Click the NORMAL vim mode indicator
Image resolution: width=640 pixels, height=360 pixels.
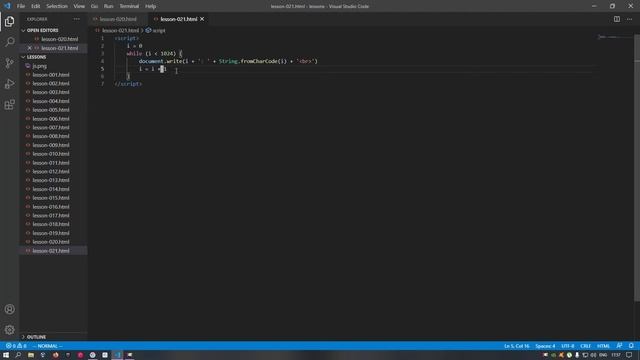(47, 346)
